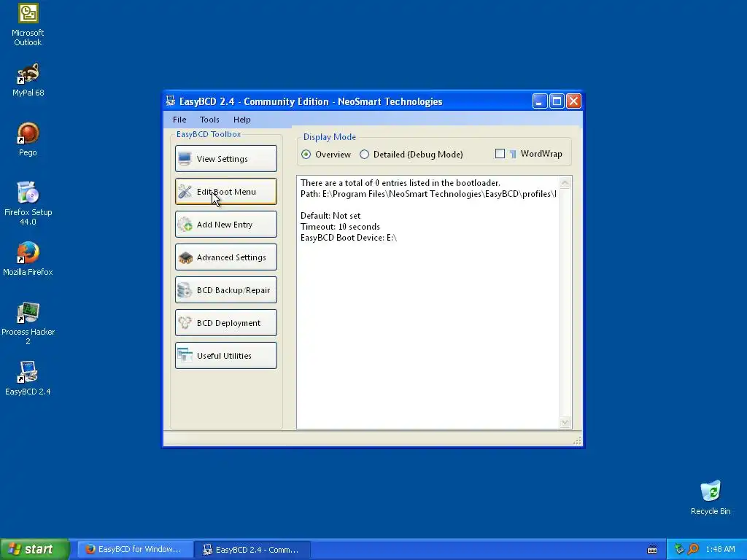Click the EasyBCD 2.4 taskbar button
The height and width of the screenshot is (560, 747).
252,550
